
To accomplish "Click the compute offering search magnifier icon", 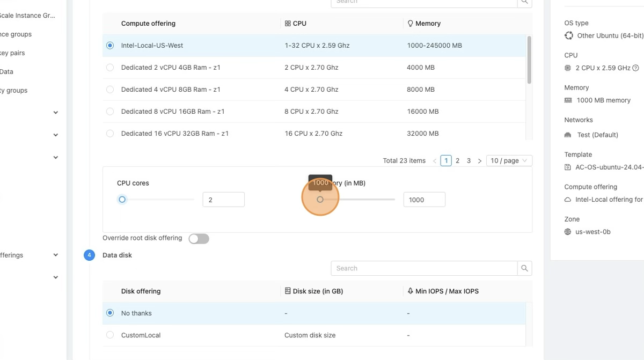I will point(524,2).
